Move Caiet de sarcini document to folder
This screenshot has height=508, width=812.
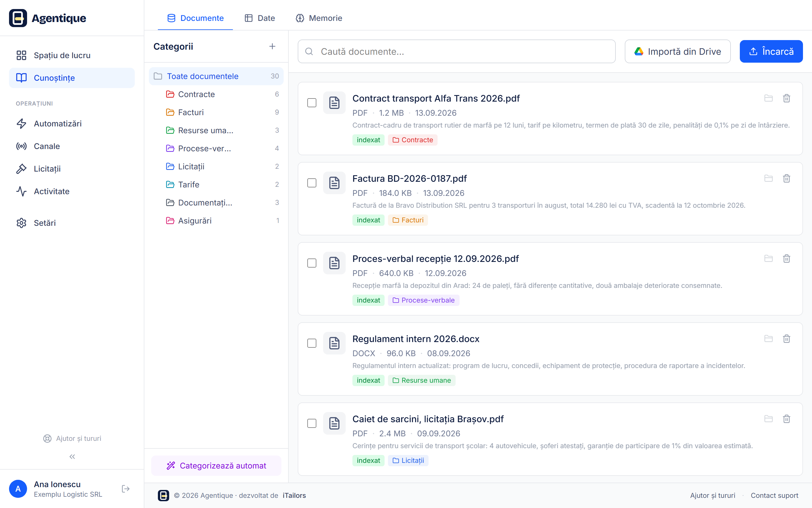coord(768,419)
